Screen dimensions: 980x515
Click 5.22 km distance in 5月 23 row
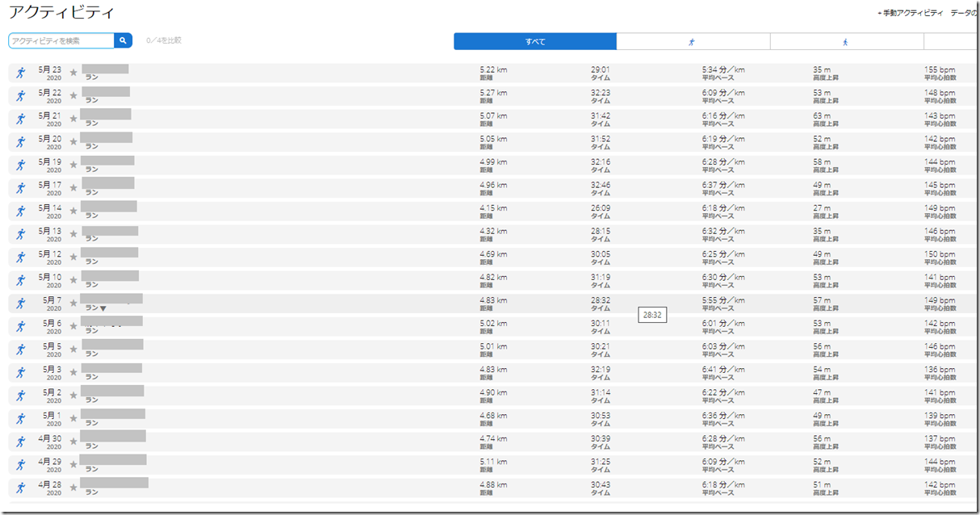pyautogui.click(x=492, y=70)
